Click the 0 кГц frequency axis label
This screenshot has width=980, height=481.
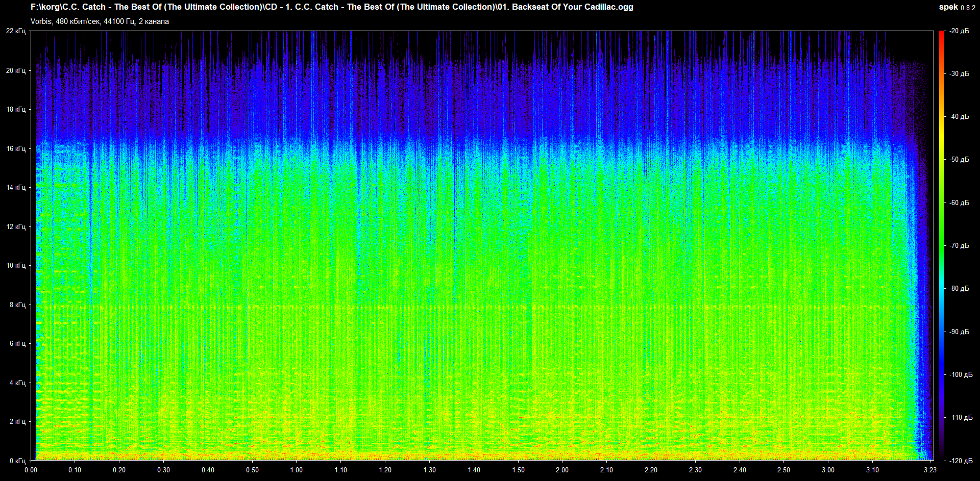point(17,461)
